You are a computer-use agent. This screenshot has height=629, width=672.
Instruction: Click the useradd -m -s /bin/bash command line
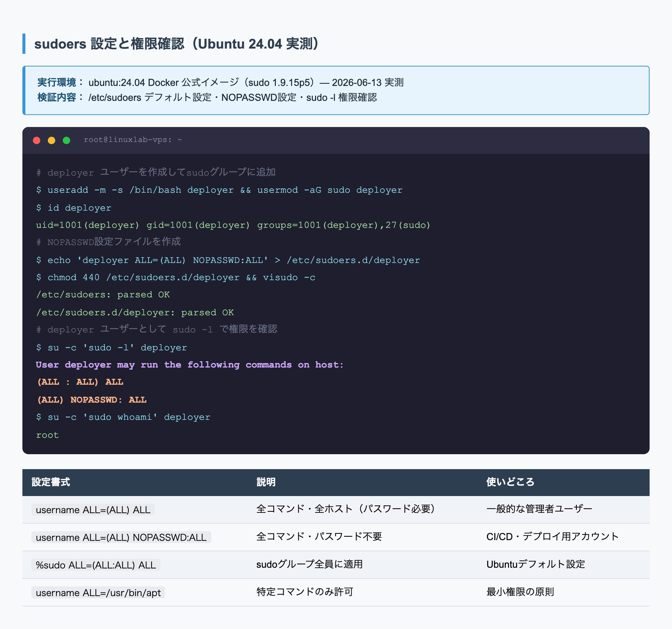point(219,190)
